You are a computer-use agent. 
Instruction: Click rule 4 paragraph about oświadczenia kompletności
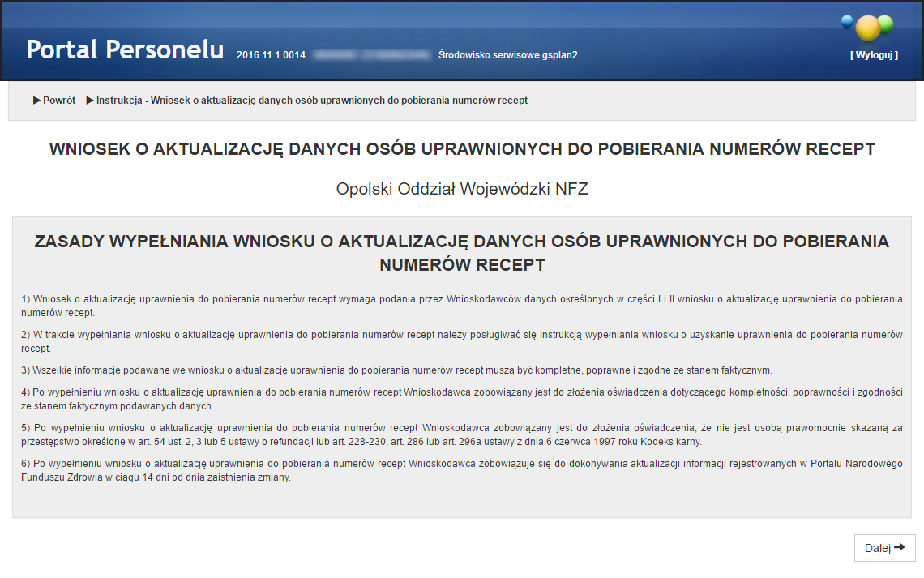coord(461,399)
